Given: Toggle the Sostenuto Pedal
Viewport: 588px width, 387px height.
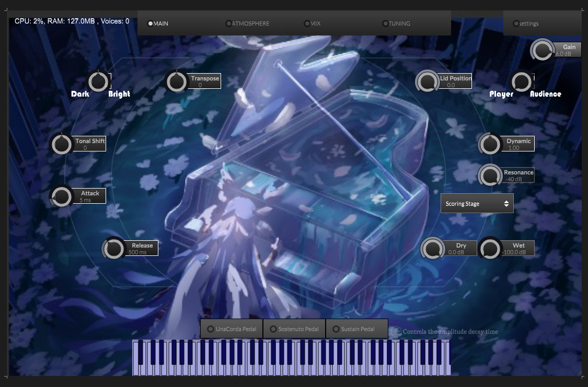Looking at the screenshot, I should pos(294,329).
